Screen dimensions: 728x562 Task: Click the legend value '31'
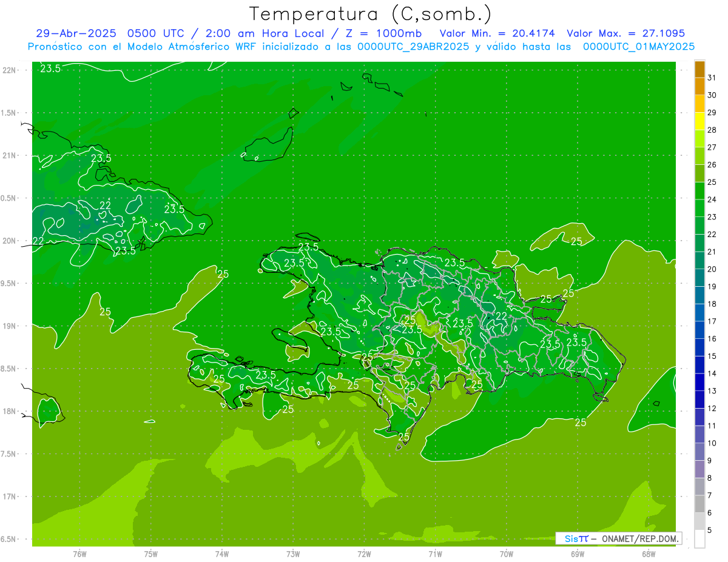click(x=712, y=78)
